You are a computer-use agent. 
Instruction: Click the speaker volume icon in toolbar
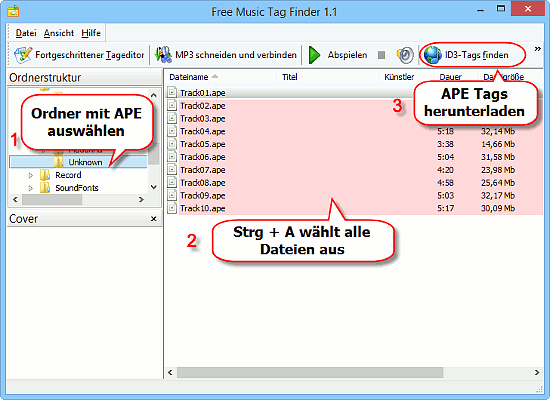tap(405, 55)
